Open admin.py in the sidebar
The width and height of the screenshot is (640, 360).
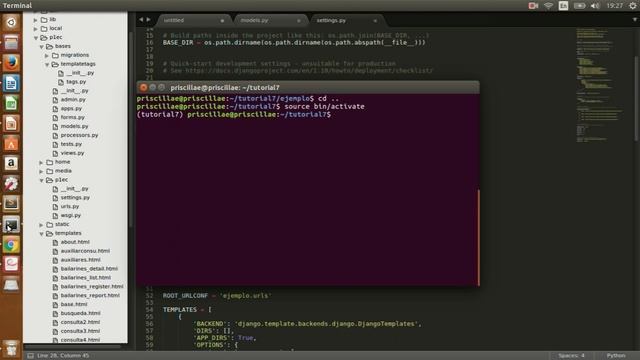click(73, 99)
